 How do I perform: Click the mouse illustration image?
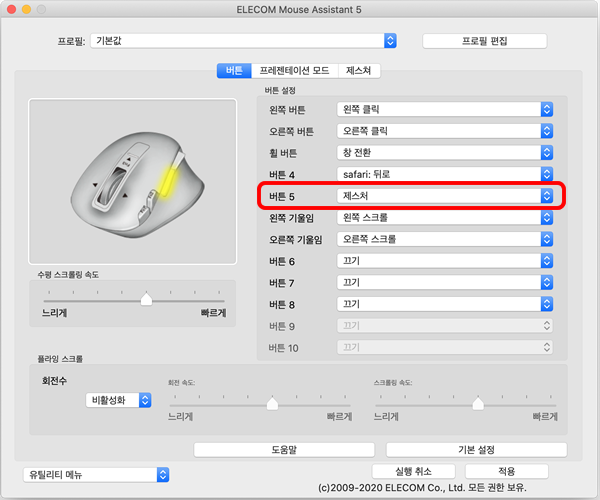133,182
